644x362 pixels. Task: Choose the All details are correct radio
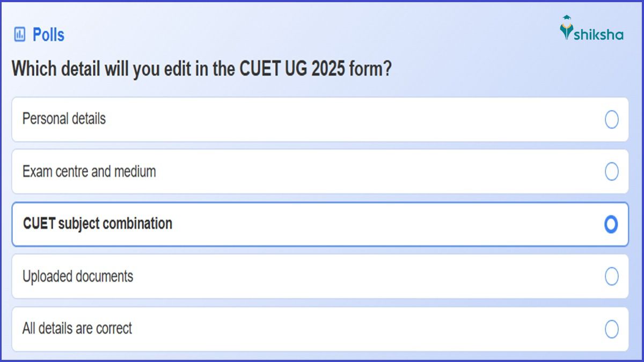pyautogui.click(x=611, y=329)
